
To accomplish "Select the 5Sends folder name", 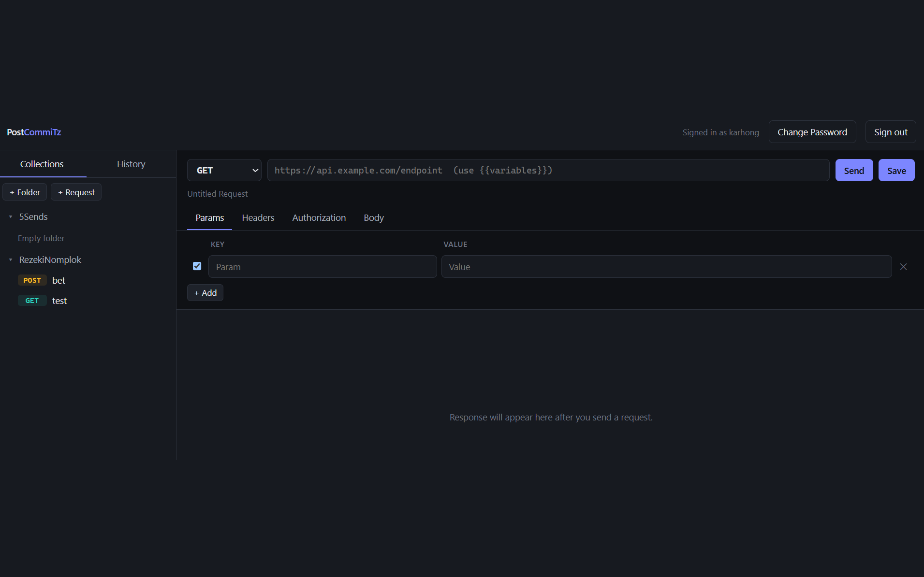I will click(x=33, y=217).
